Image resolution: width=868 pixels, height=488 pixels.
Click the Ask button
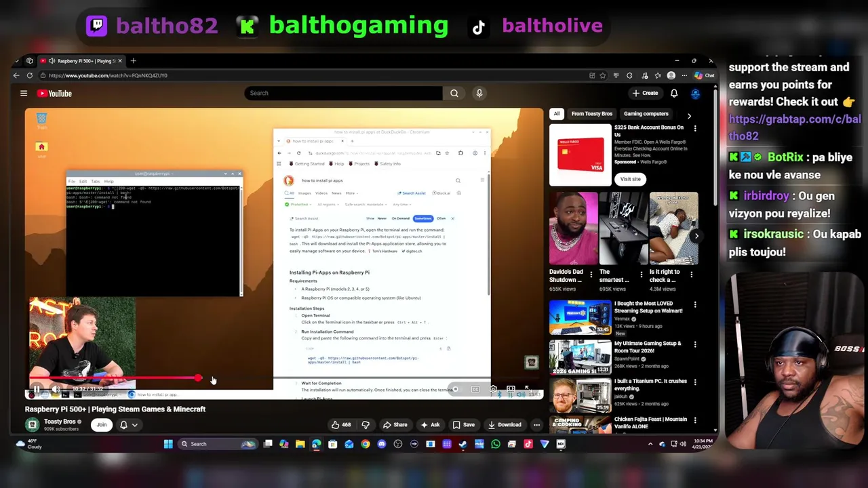click(x=431, y=425)
